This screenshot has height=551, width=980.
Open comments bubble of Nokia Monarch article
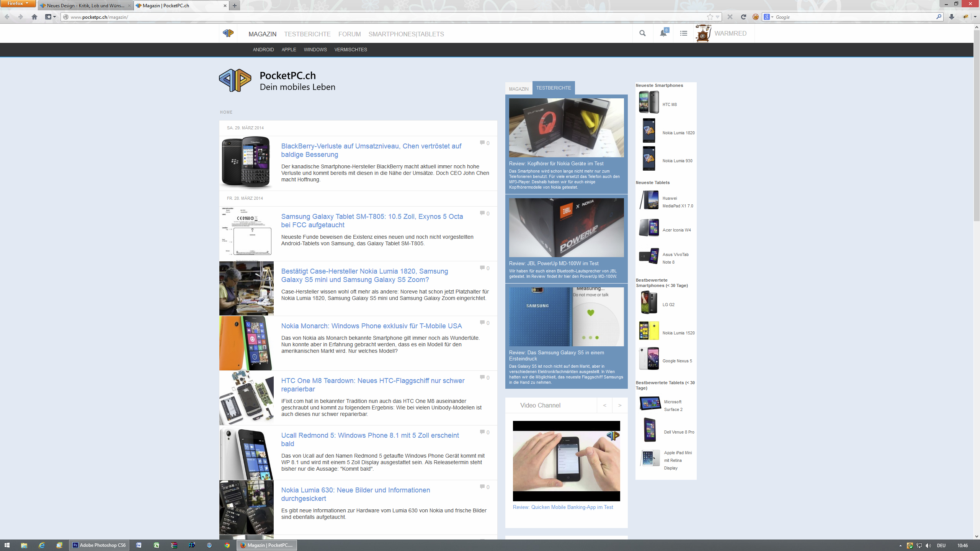point(482,323)
